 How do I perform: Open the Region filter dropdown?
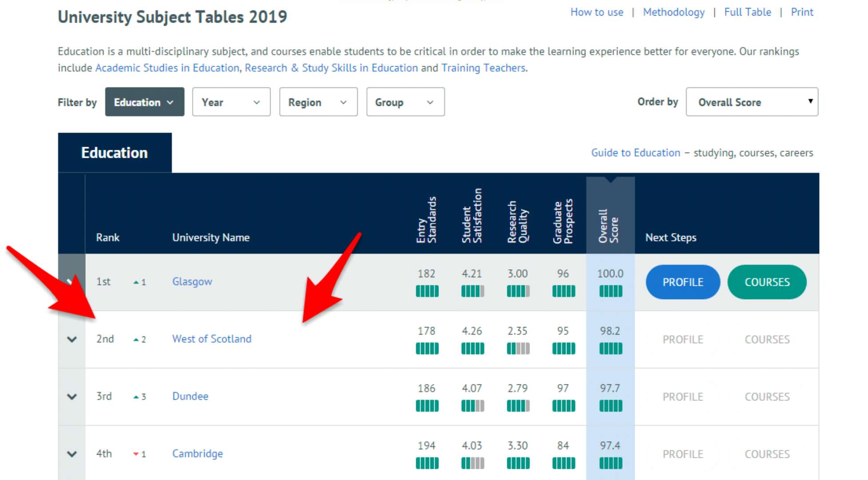tap(318, 102)
